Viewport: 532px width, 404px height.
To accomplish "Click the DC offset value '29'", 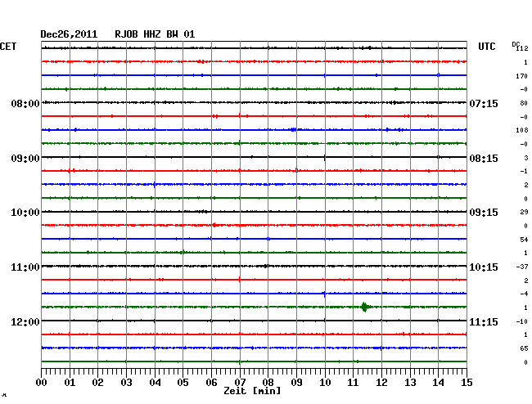I will pos(524,212).
